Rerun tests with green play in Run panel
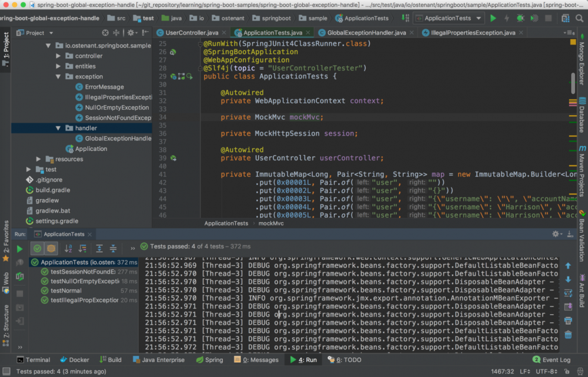Viewport: 588px width, 377px height. tap(20, 249)
